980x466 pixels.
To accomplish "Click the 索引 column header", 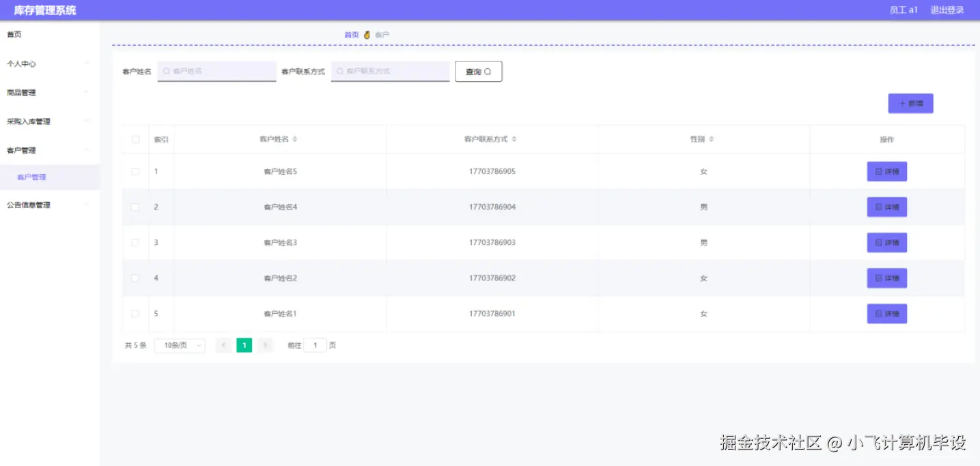I will [x=161, y=139].
